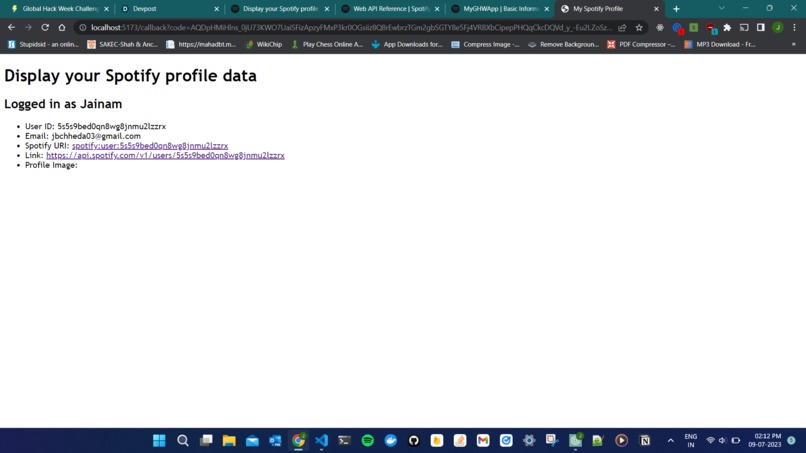Image resolution: width=806 pixels, height=453 pixels.
Task: Open the volume control in tray
Action: tap(723, 441)
